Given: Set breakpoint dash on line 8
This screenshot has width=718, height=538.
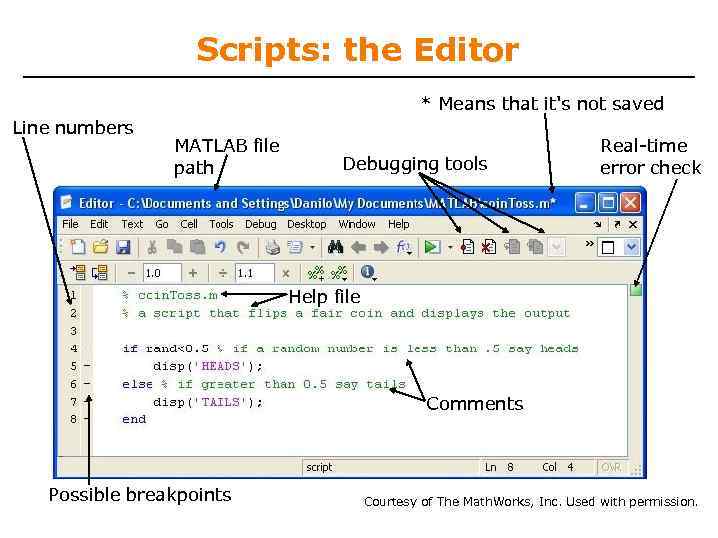Looking at the screenshot, I should [87, 419].
